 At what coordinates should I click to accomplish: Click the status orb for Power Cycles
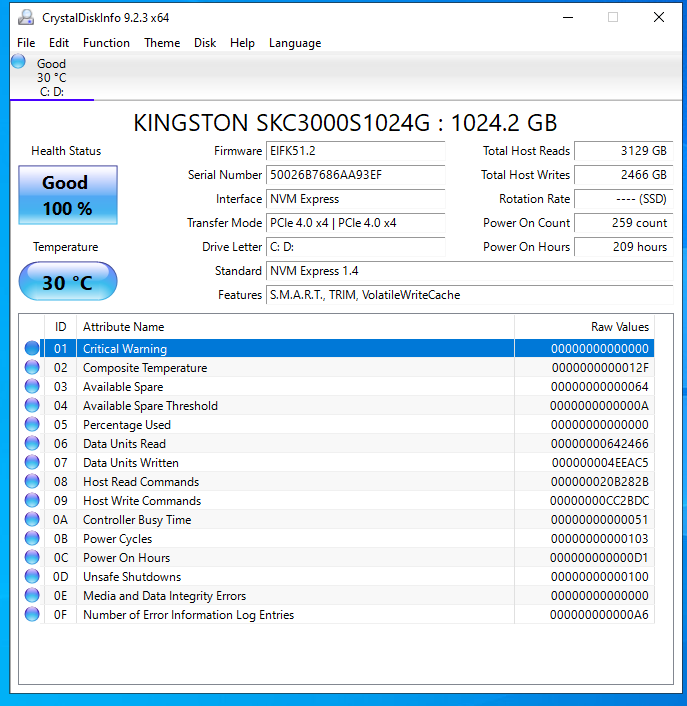click(32, 538)
